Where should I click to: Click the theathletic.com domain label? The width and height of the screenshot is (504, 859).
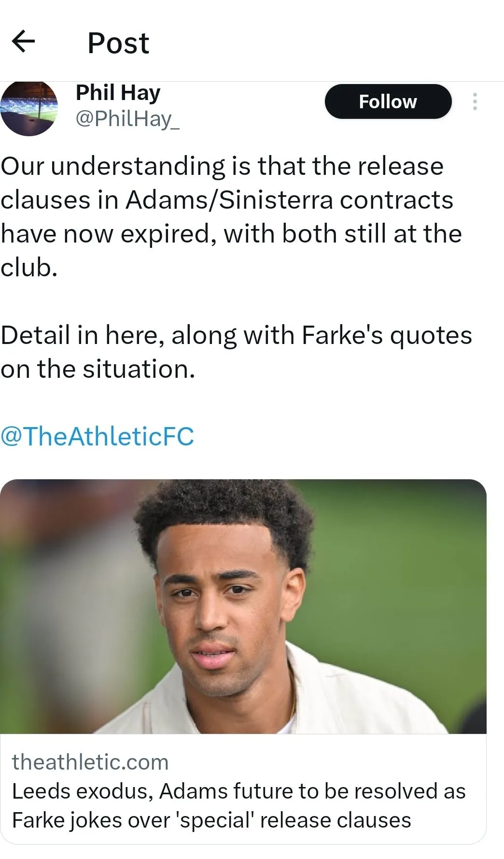pyautogui.click(x=90, y=762)
